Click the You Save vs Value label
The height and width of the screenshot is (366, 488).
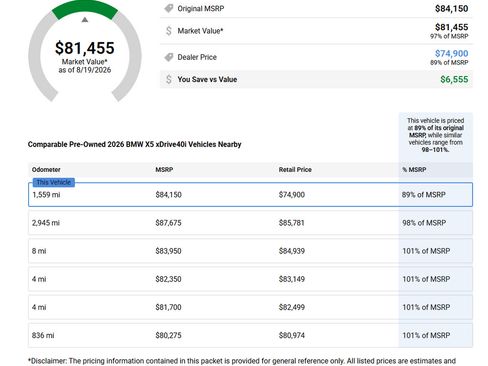(x=207, y=79)
